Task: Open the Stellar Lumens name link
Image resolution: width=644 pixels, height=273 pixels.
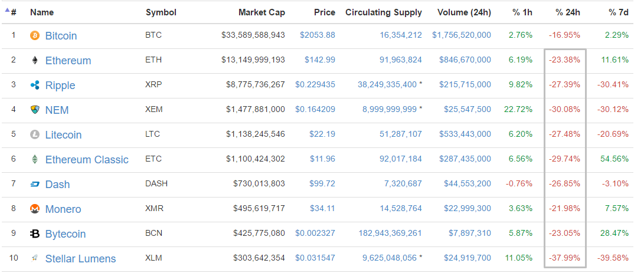Action: [x=80, y=258]
